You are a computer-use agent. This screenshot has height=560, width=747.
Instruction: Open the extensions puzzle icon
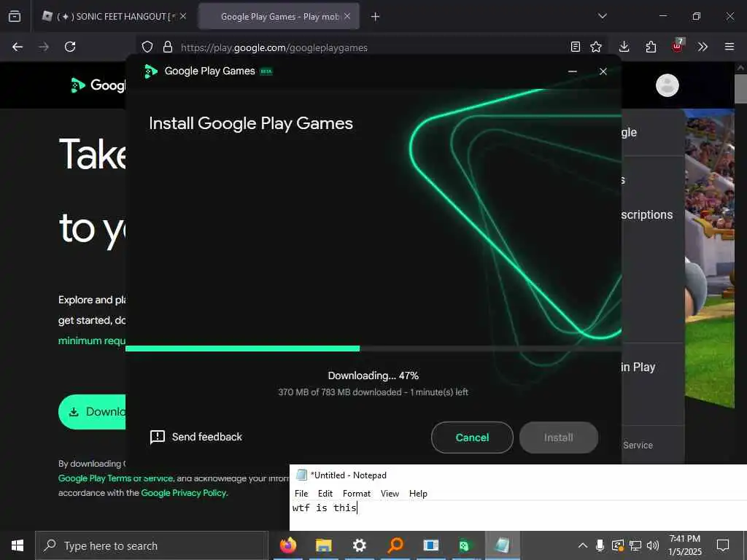651,47
